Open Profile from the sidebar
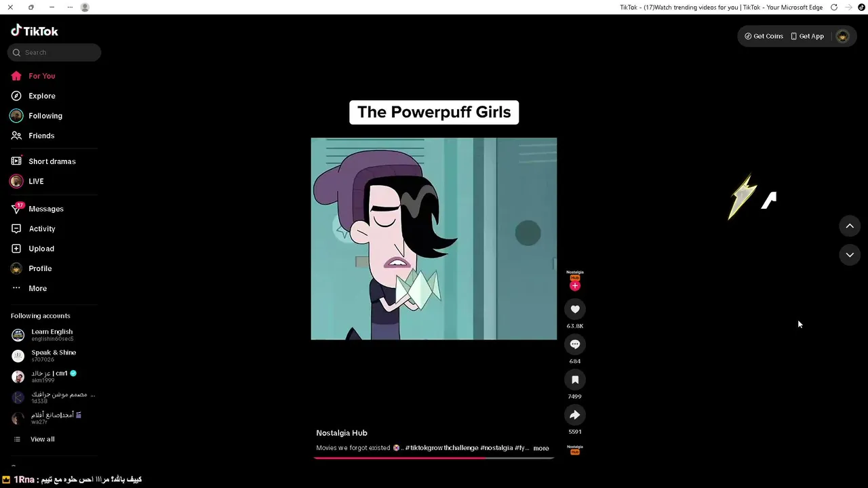The image size is (868, 488). click(x=31, y=268)
